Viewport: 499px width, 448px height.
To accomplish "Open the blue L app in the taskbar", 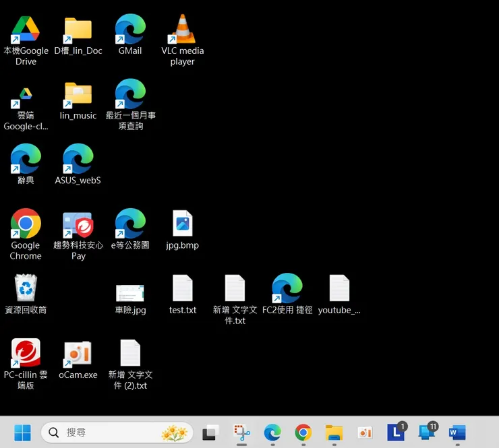I will pos(397,432).
